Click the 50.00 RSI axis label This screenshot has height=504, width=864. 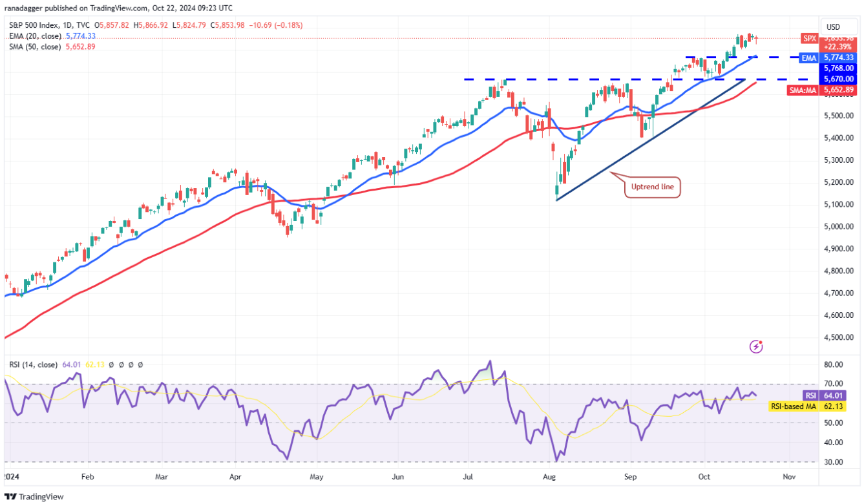[x=833, y=423]
